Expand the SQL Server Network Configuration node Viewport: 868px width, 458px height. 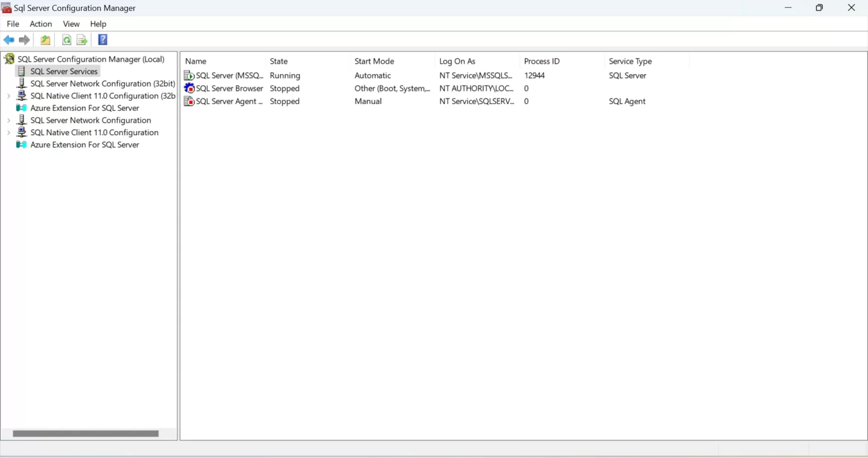pos(8,120)
